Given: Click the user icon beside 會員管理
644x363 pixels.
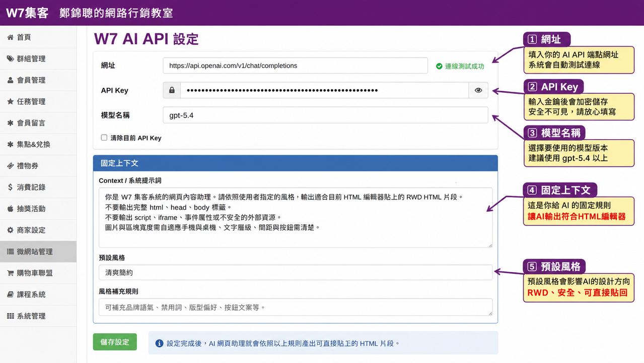Looking at the screenshot, I should 10,80.
